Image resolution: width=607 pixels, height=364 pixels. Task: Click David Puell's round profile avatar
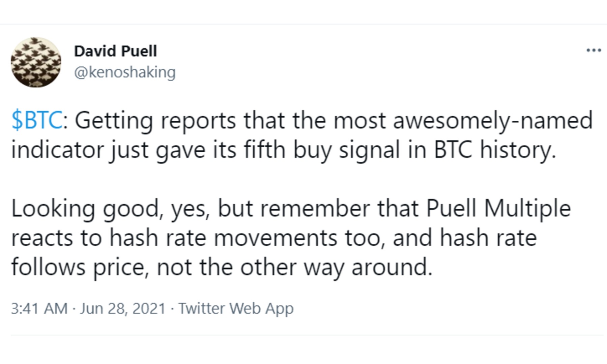pyautogui.click(x=36, y=62)
